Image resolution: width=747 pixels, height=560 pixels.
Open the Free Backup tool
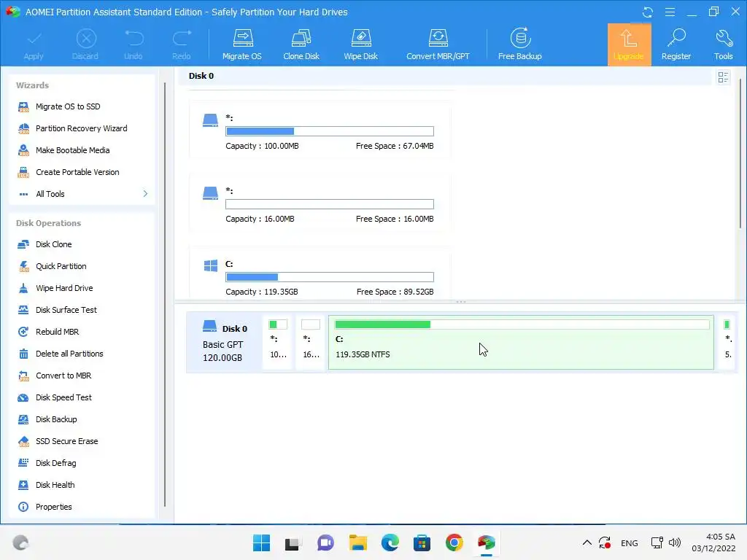(519, 44)
